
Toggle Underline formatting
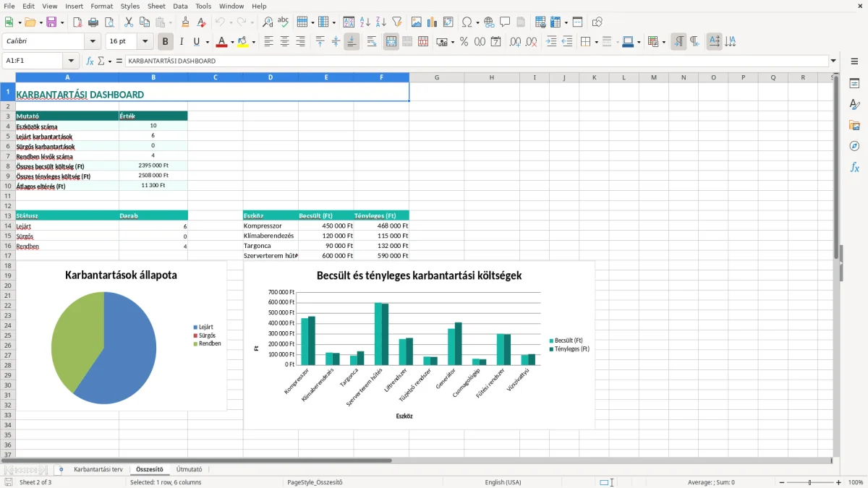pos(196,42)
